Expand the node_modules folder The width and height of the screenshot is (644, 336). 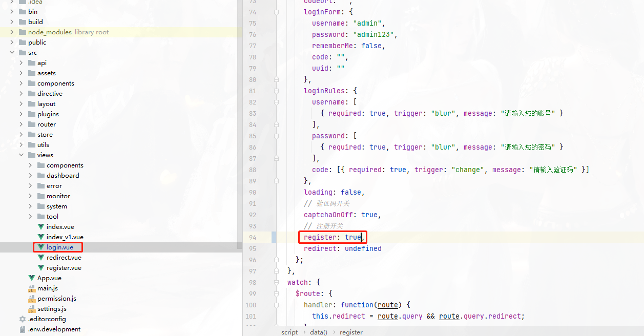pyautogui.click(x=12, y=32)
